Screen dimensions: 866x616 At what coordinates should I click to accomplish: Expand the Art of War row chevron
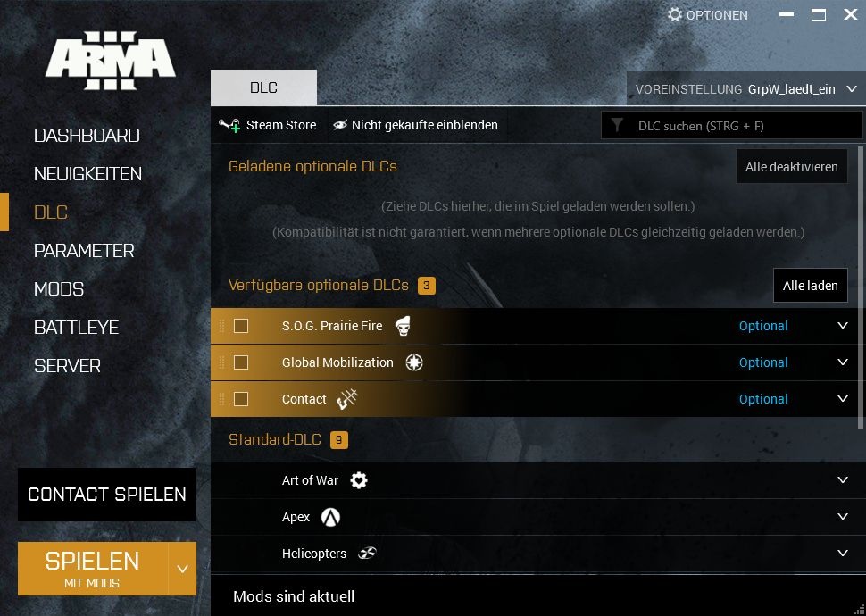pyautogui.click(x=843, y=479)
